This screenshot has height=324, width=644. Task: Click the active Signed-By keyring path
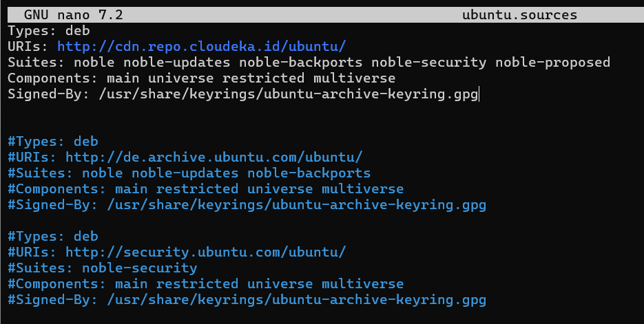pyautogui.click(x=289, y=94)
